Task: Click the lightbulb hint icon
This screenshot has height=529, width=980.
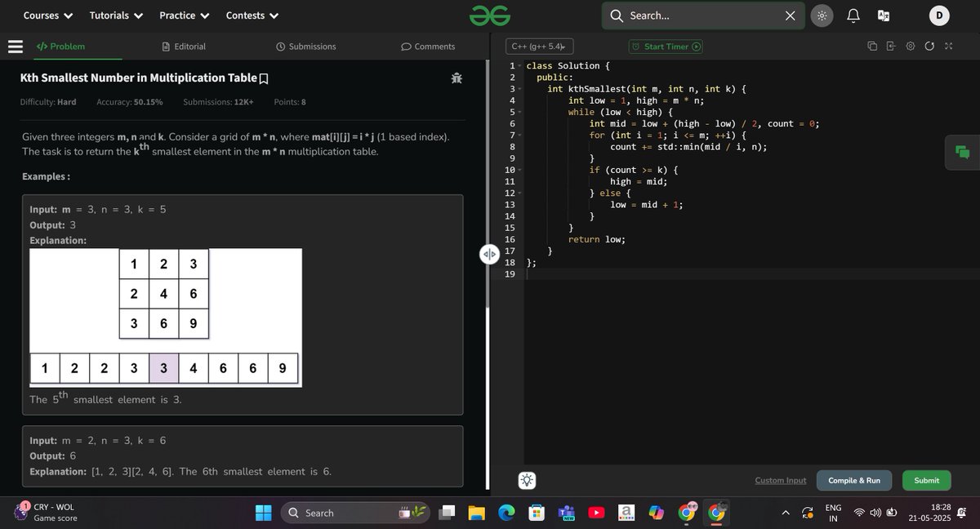Action: (527, 480)
